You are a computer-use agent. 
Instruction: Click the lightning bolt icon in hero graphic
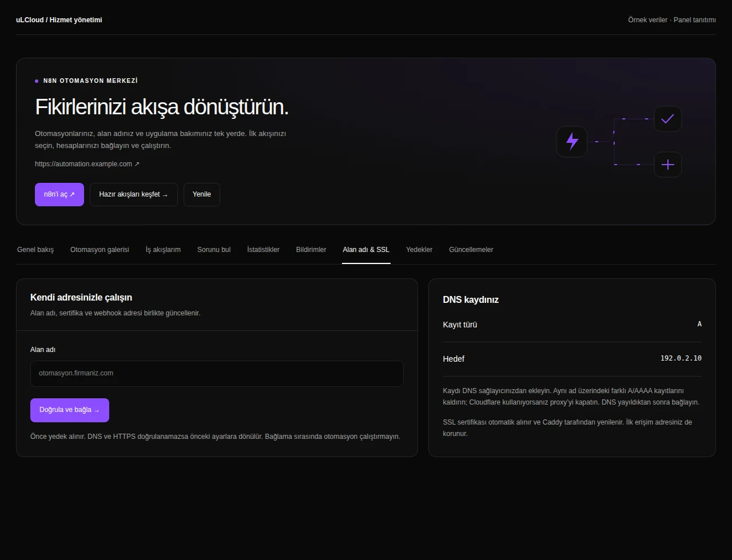click(x=572, y=141)
